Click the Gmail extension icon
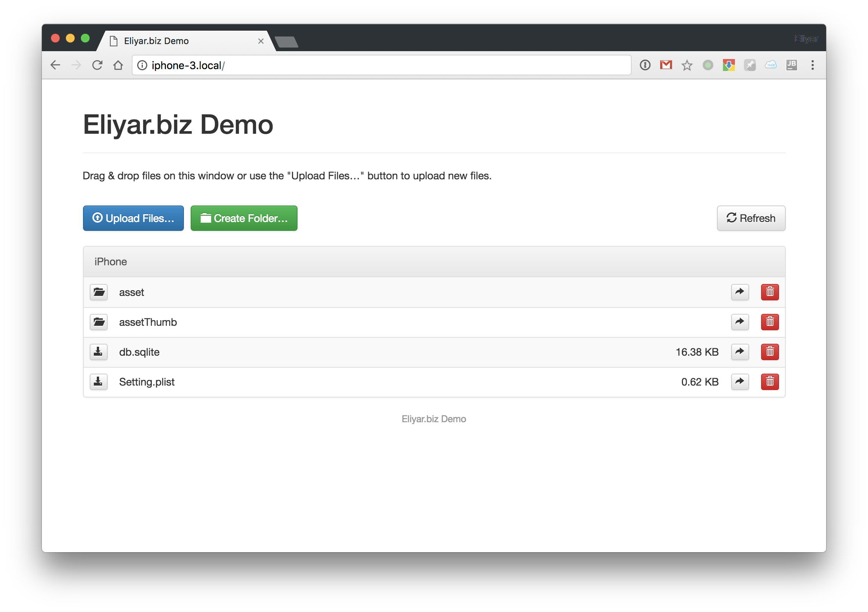This screenshot has width=868, height=612. (x=666, y=65)
